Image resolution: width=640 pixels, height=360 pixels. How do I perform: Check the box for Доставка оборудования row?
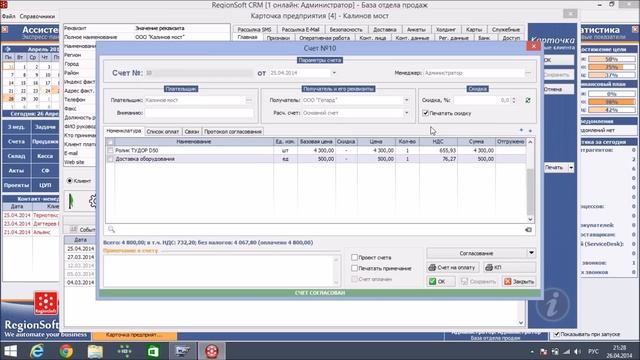pos(110,159)
